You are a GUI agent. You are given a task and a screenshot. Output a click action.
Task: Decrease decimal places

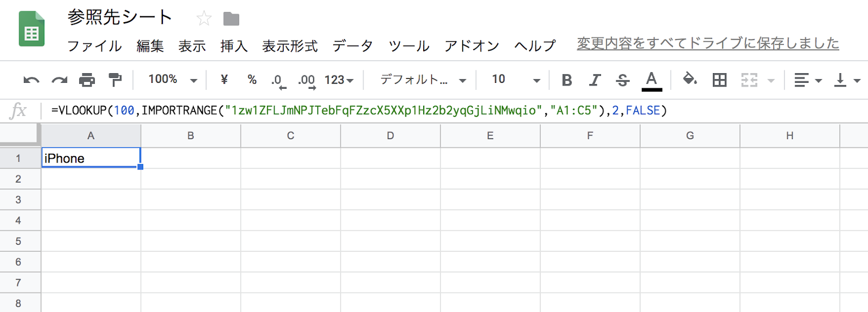(278, 81)
